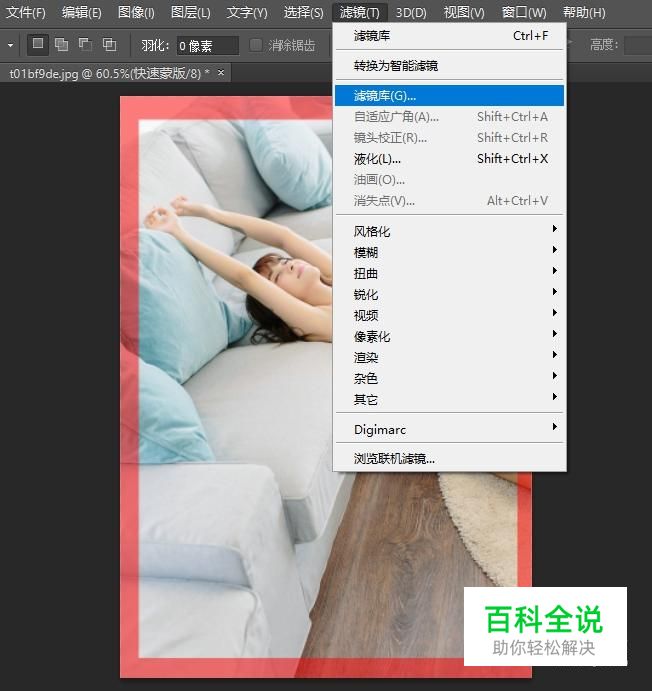This screenshot has height=691, width=652.
Task: Open the 选择(S) menu
Action: point(304,12)
